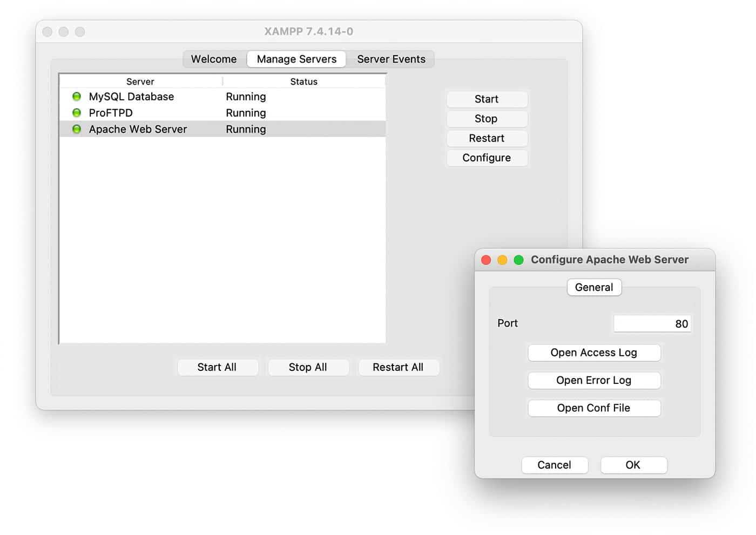Select the Manage Servers tab
Screen dimensions: 756x535
coord(296,59)
